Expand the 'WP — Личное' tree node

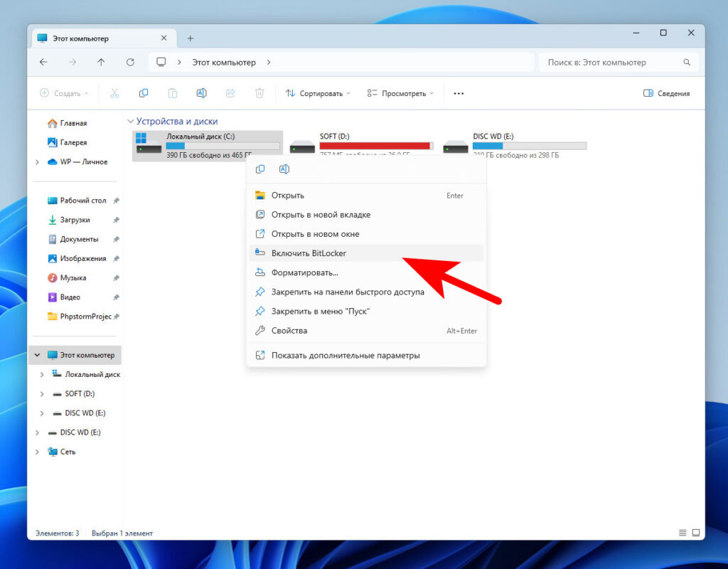pyautogui.click(x=37, y=161)
